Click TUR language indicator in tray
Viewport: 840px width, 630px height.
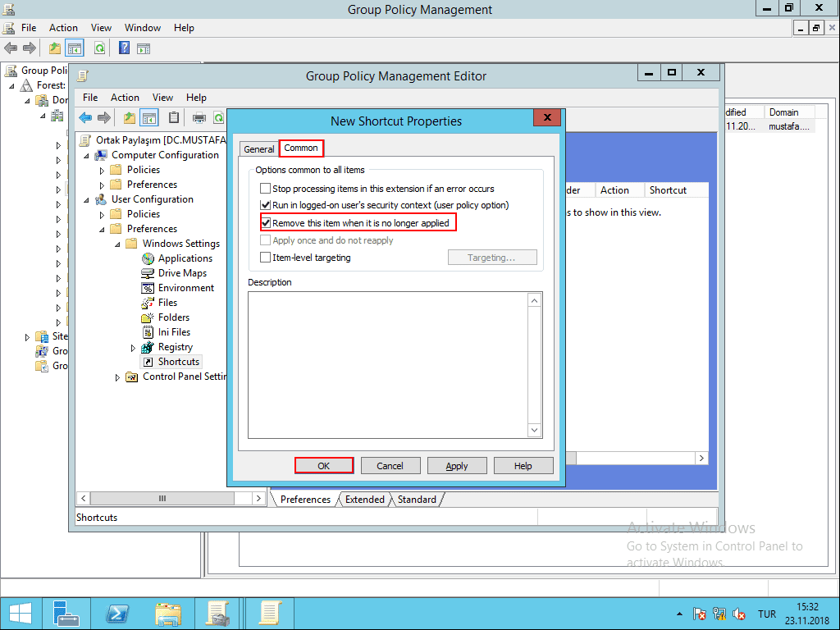point(767,614)
